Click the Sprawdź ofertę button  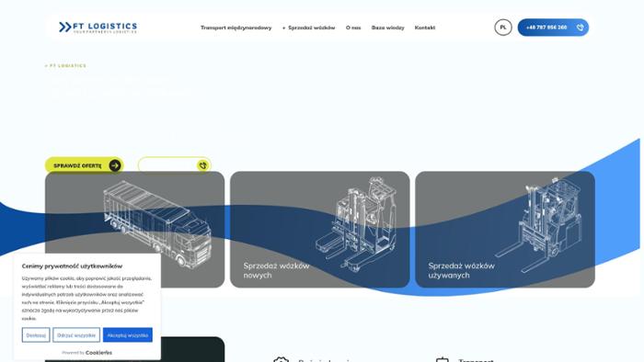(85, 165)
